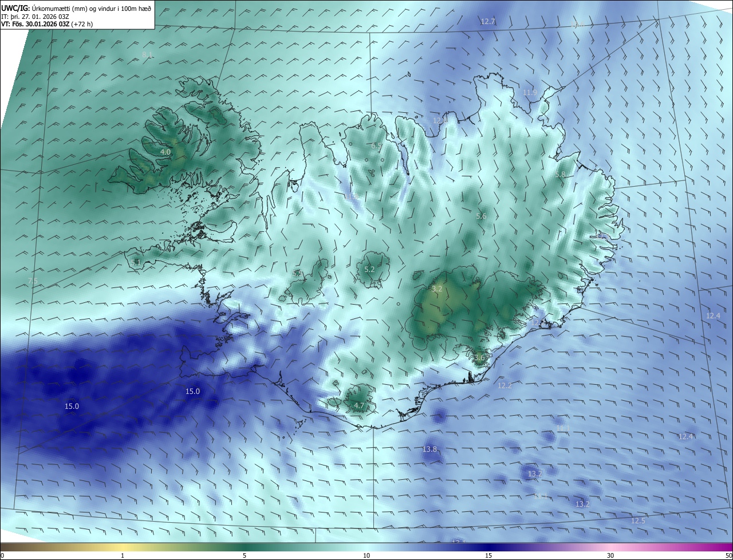Click the 4.0 value over the Westfjords

pos(165,152)
